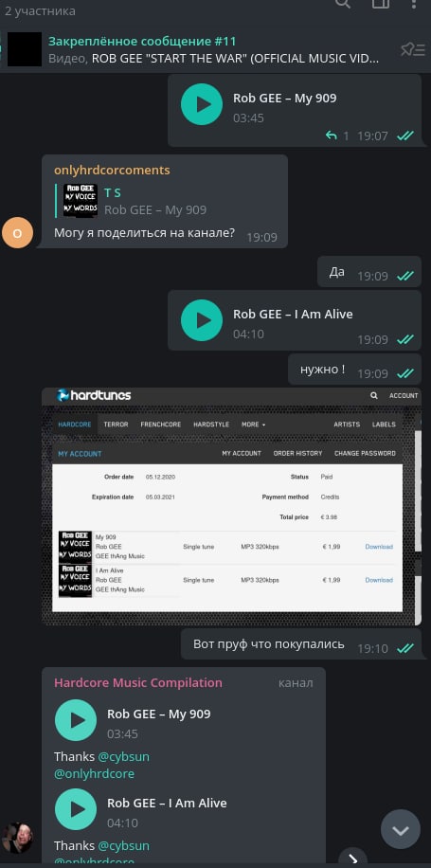Click the album cover thumbnail in quoted reply

pyautogui.click(x=81, y=200)
